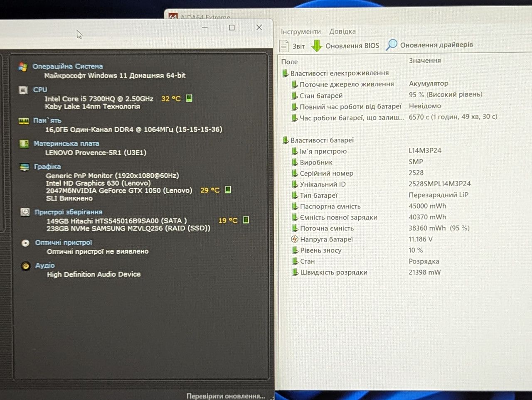Select text Майкрософт Windows 11 Домашняя 64-bit
Image resolution: width=532 pixels, height=400 pixels.
click(115, 76)
